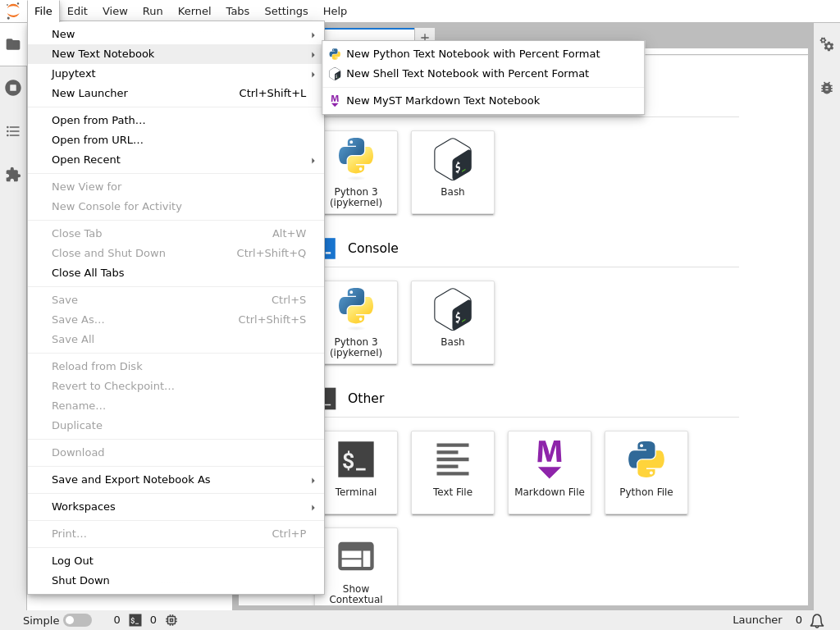Open the Tabs menu

[x=237, y=11]
